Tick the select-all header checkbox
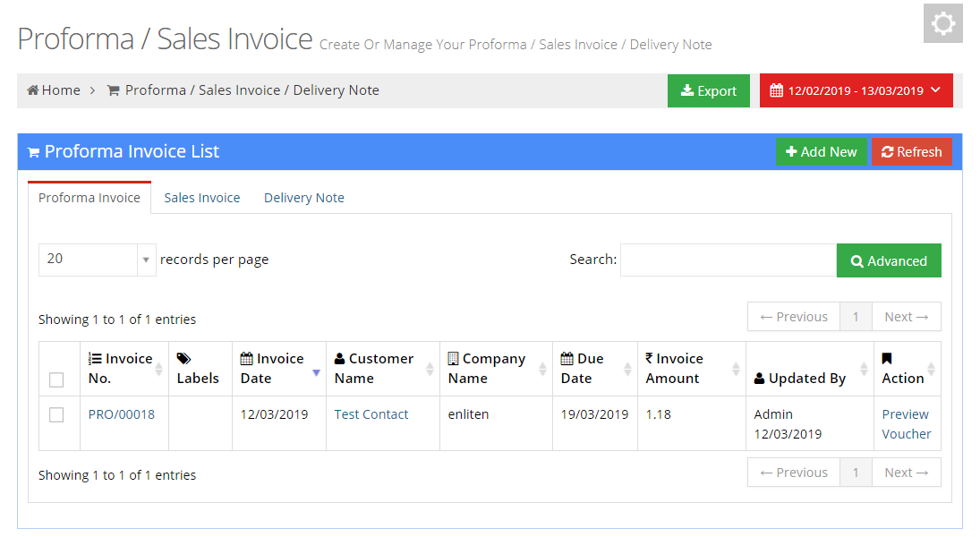 [x=56, y=379]
